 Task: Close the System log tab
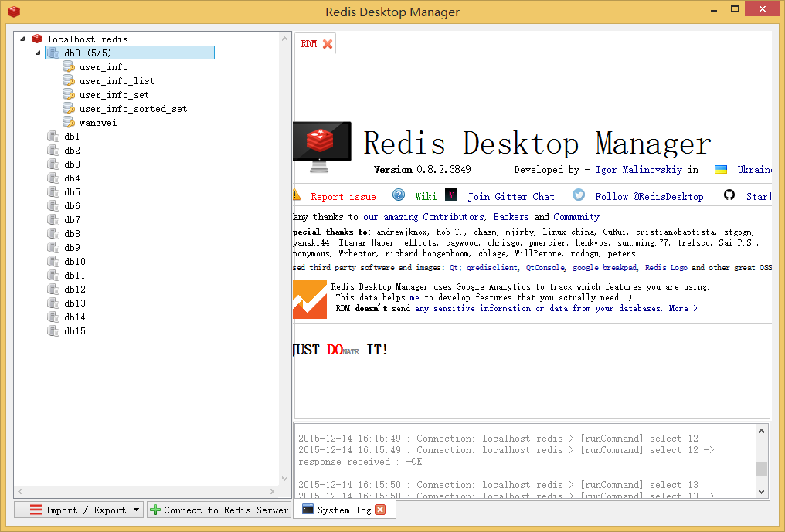[x=380, y=510]
